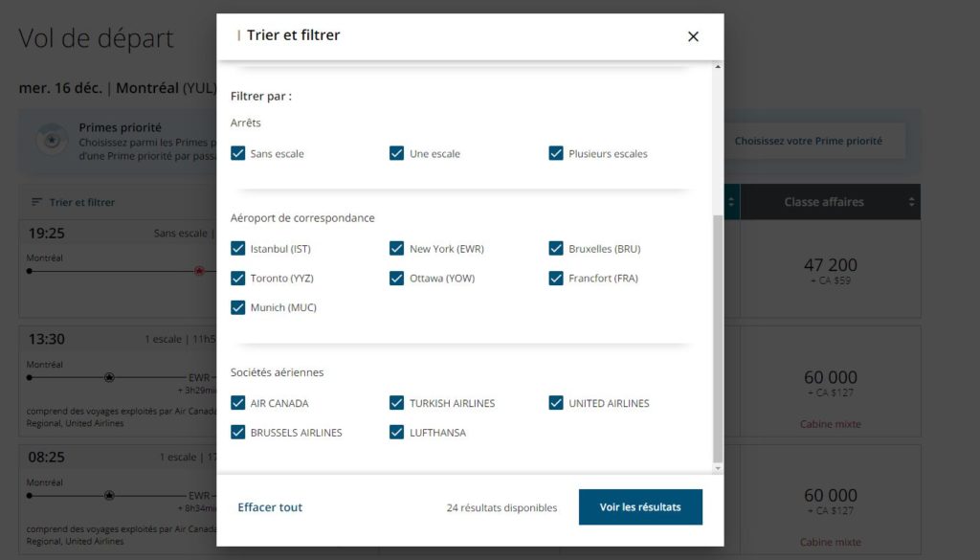Select the 47 200 points business fare
980x560 pixels.
click(830, 270)
